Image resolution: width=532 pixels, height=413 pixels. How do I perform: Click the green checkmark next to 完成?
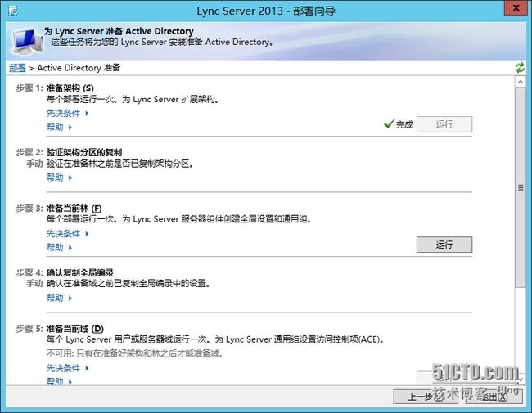pyautogui.click(x=389, y=123)
